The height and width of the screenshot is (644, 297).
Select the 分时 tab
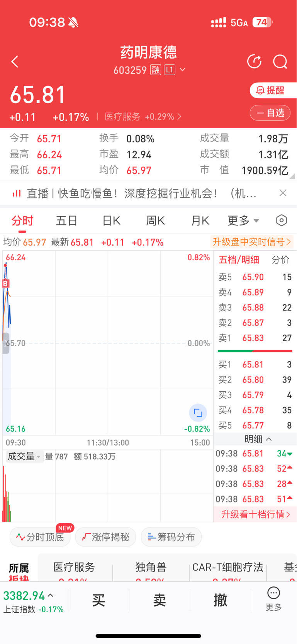(22, 221)
